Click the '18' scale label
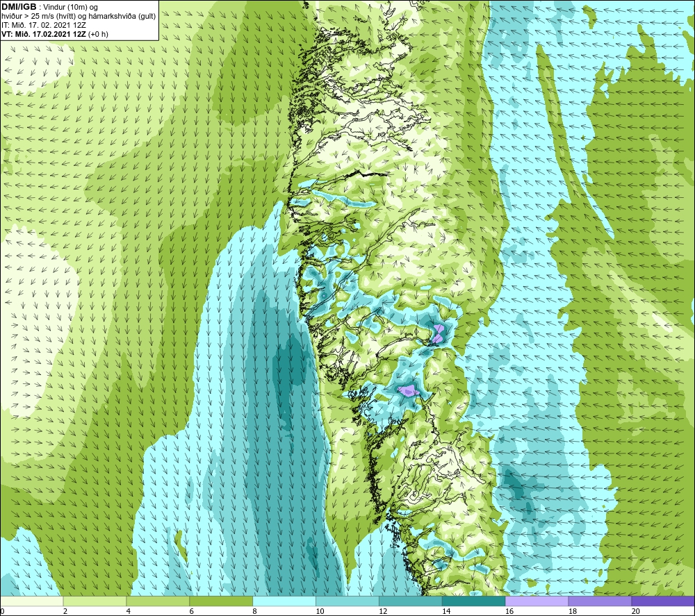The height and width of the screenshot is (616, 695). tap(572, 611)
